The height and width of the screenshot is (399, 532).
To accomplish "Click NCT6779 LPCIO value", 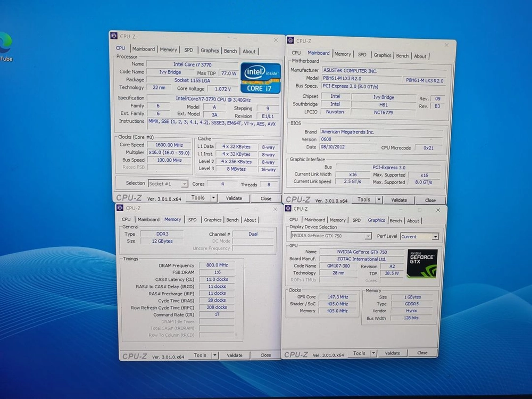I will (x=384, y=112).
